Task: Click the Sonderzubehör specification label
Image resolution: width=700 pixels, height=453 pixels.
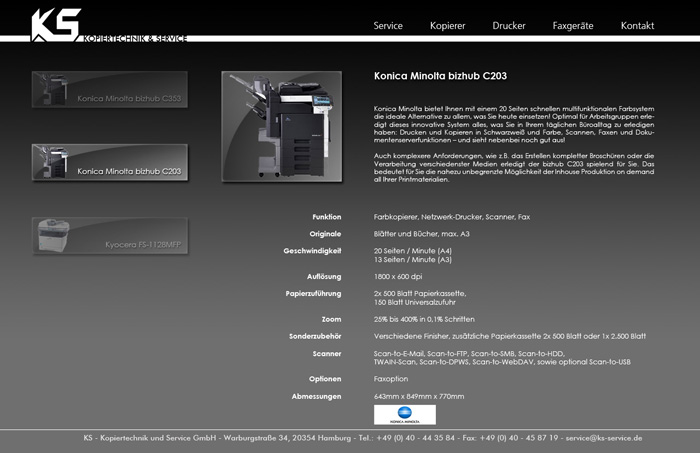Action: [x=315, y=336]
